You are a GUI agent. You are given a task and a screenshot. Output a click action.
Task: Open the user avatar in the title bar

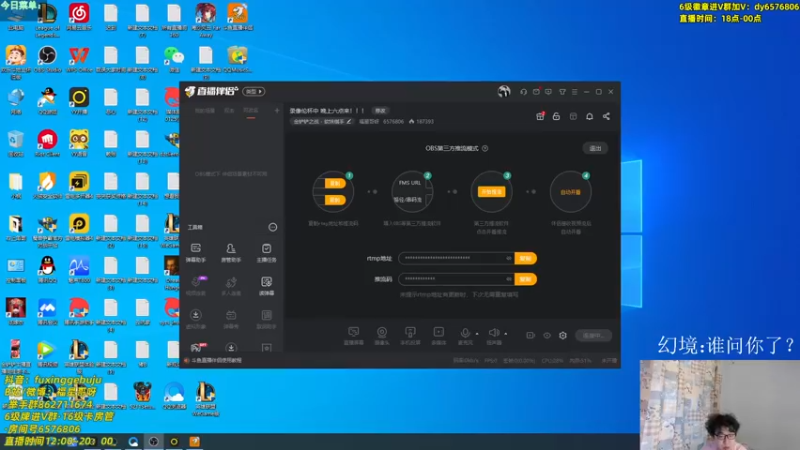pyautogui.click(x=504, y=92)
